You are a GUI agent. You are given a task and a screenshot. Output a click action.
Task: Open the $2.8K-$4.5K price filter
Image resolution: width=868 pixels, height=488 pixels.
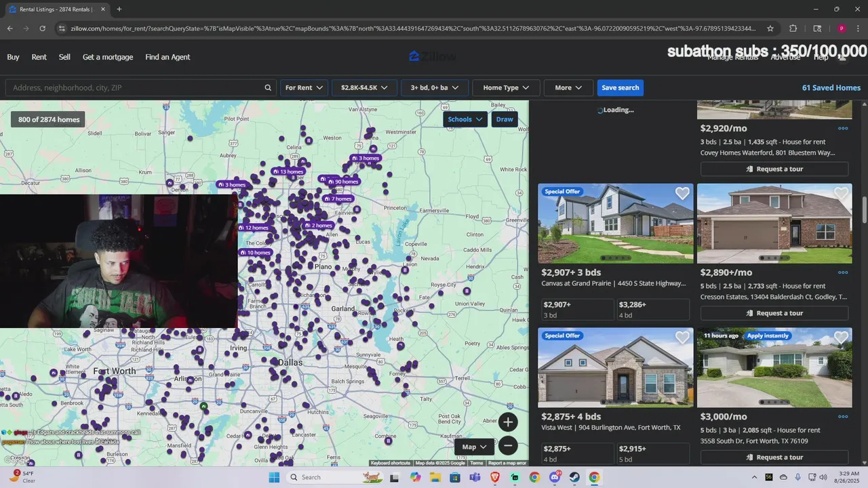364,87
